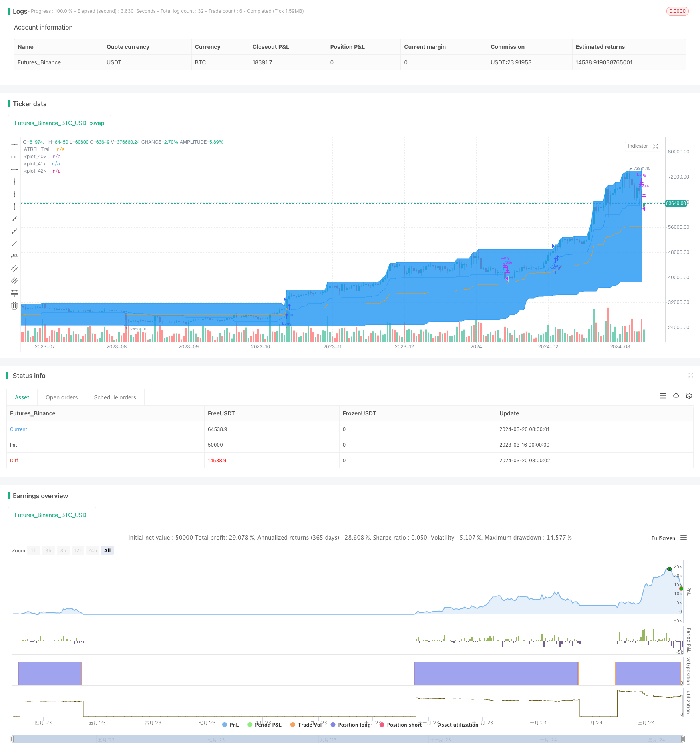Select the horizontal straight line drawing tool
The image size is (700, 755).
point(14,145)
